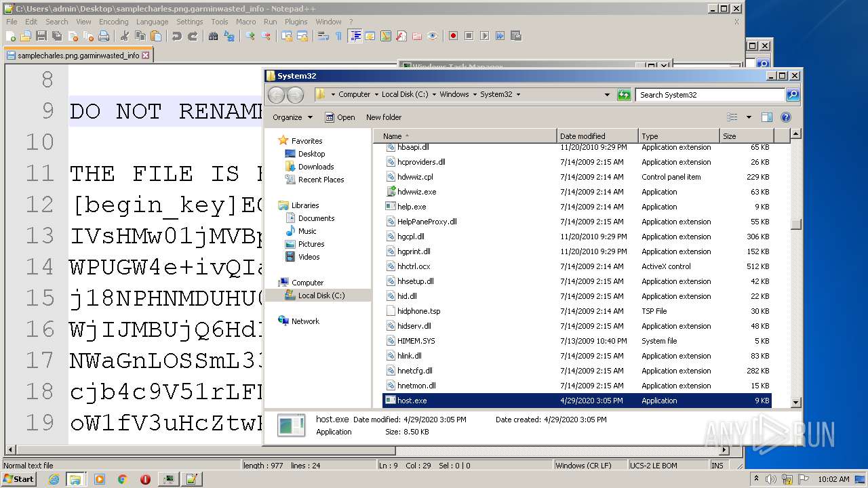Screen dimensions: 868x488
Task: Open the Encoding menu
Action: [113, 22]
